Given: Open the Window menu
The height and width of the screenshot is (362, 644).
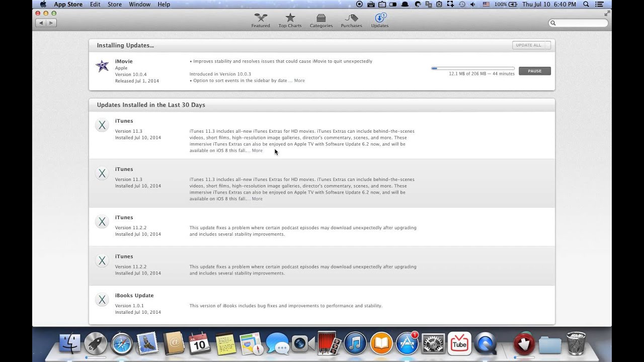Looking at the screenshot, I should click(x=139, y=4).
